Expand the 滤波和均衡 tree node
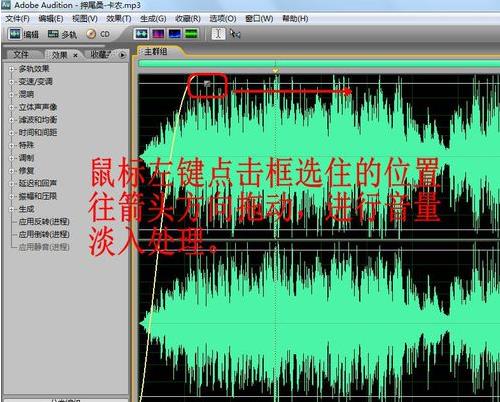Viewport: 500px width, 402px height. [x=11, y=120]
